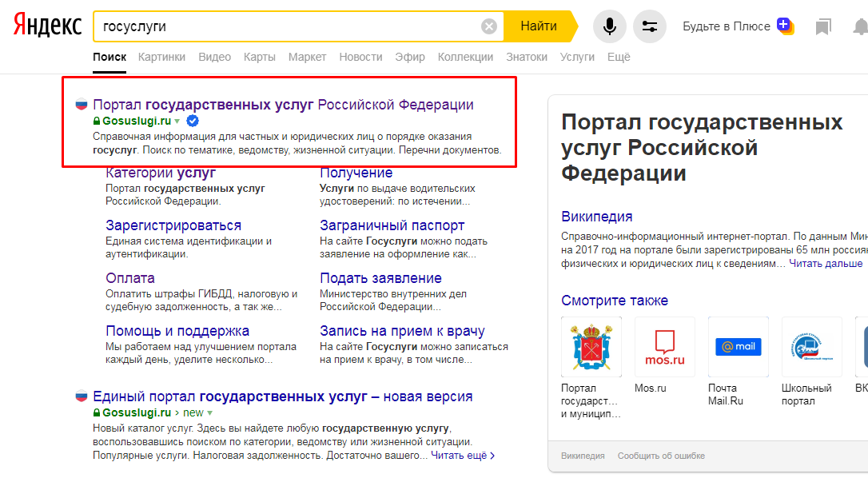The width and height of the screenshot is (868, 478).
Task: Clear the search query with X icon
Action: 489,26
